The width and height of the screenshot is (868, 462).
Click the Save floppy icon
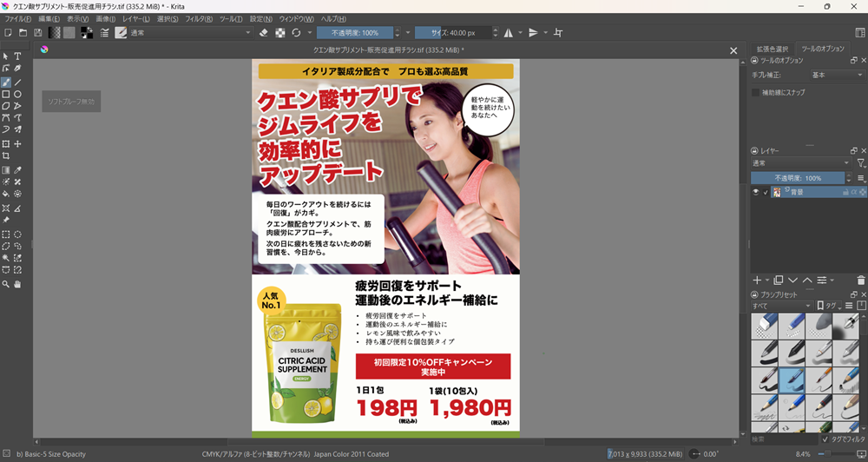coord(37,33)
